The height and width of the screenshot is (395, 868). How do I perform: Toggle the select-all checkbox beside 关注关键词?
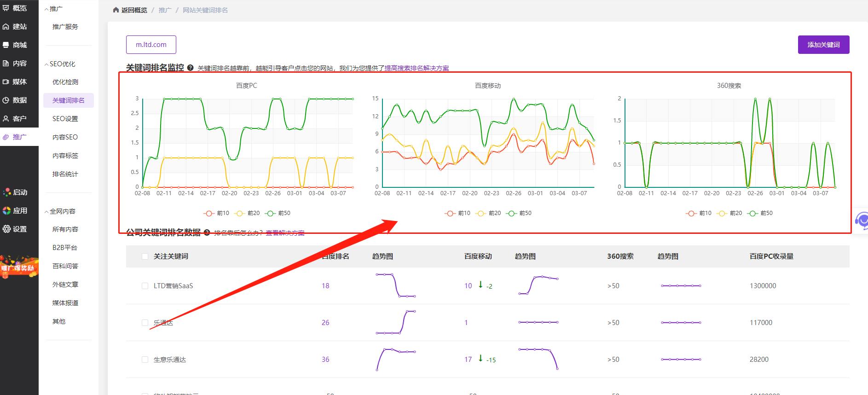click(145, 256)
